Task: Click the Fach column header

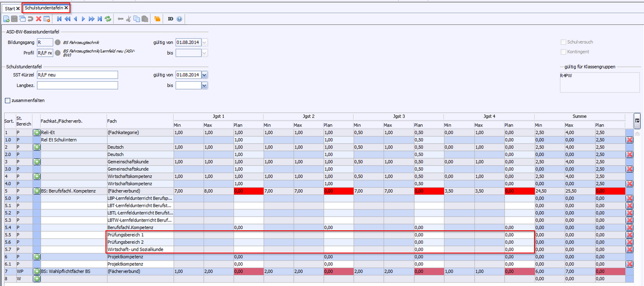Action: click(112, 121)
